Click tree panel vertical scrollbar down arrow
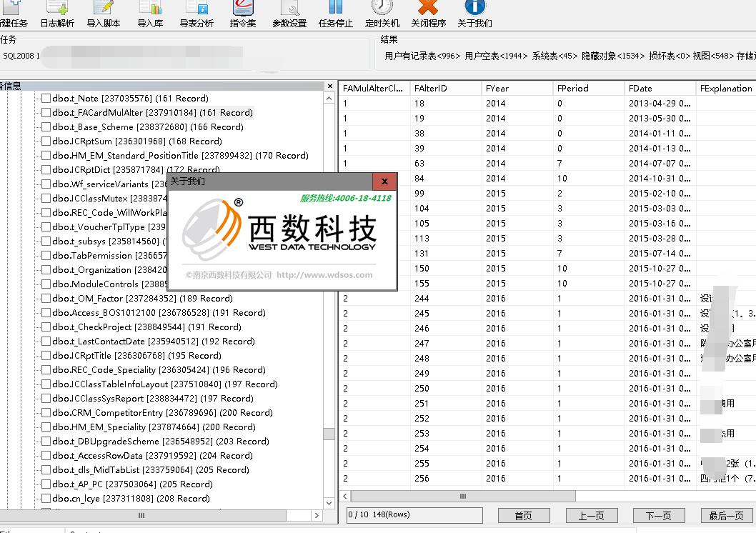 pyautogui.click(x=329, y=503)
